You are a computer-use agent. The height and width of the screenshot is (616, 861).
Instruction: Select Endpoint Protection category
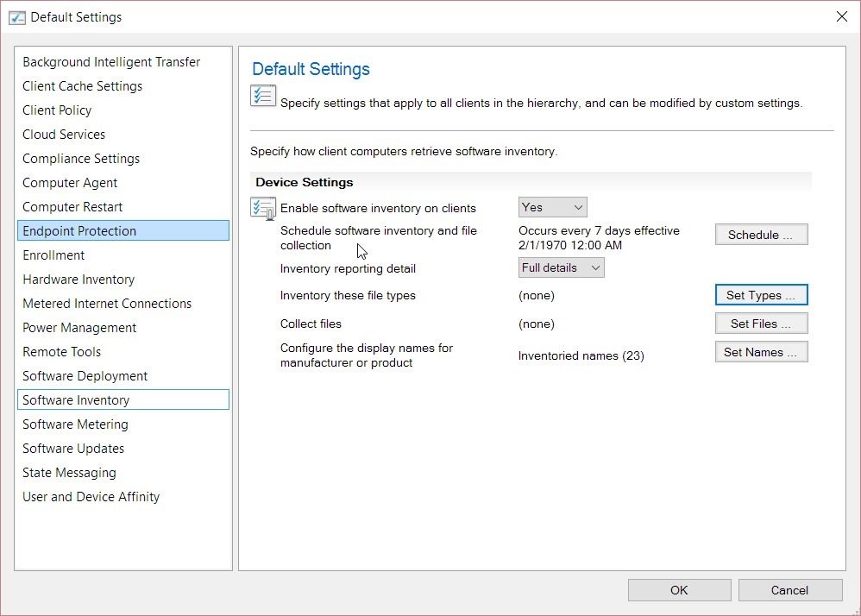[123, 231]
